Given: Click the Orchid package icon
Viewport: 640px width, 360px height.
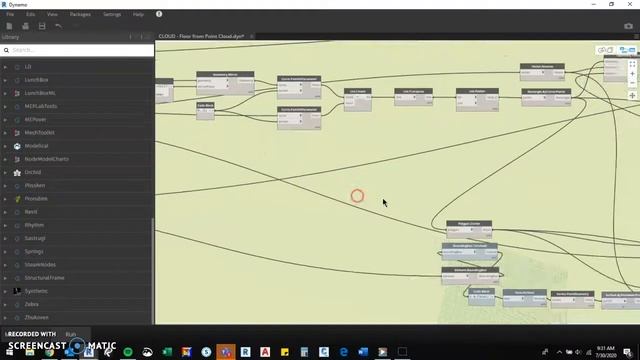Looking at the screenshot, I should (17, 173).
